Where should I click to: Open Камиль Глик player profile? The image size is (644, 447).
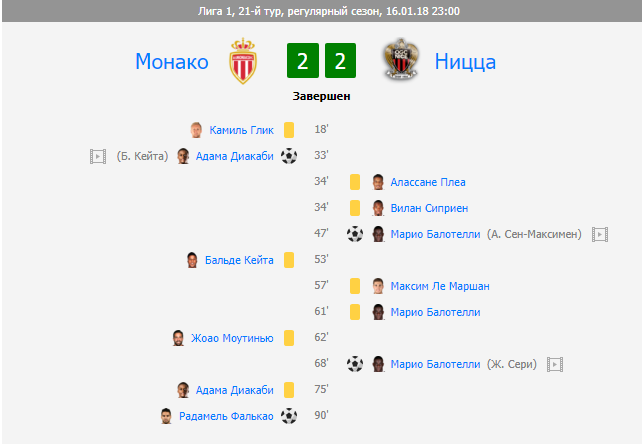tap(241, 130)
